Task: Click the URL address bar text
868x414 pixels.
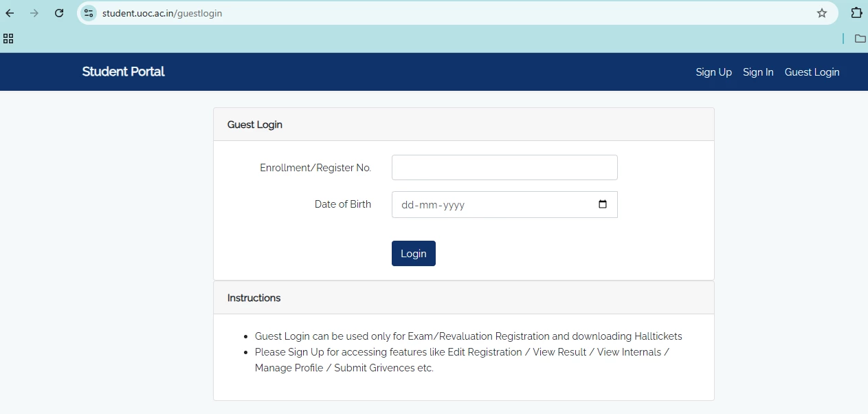Action: point(162,13)
